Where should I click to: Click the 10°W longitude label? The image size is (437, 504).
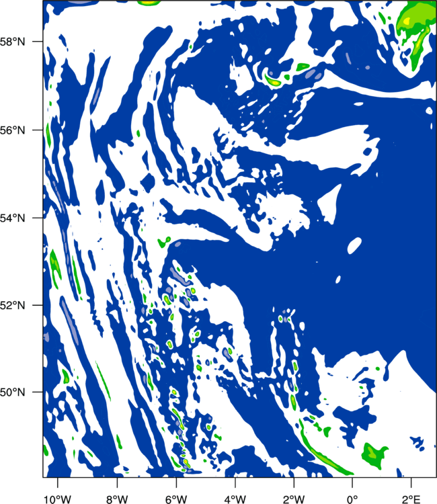[58, 499]
